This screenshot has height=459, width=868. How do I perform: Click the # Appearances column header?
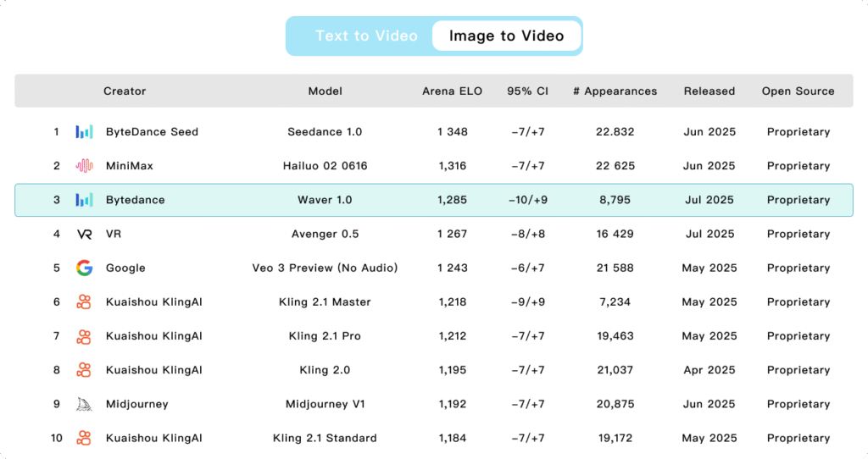pyautogui.click(x=615, y=91)
